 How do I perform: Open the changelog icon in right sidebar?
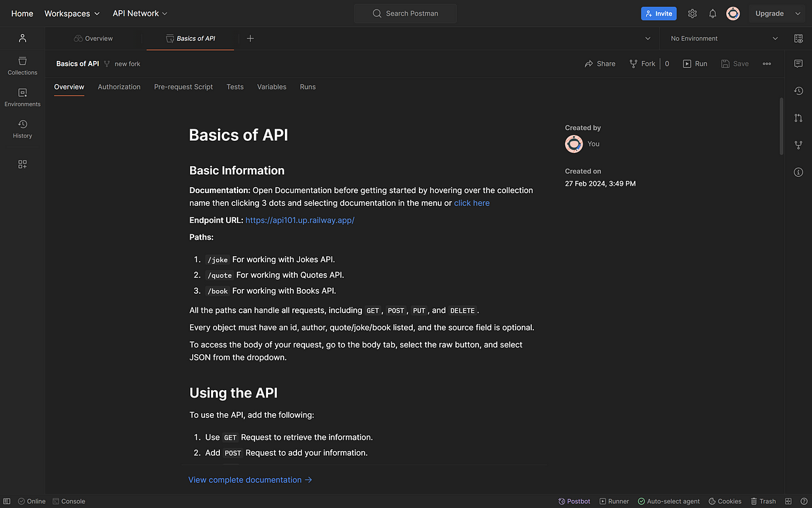798,91
